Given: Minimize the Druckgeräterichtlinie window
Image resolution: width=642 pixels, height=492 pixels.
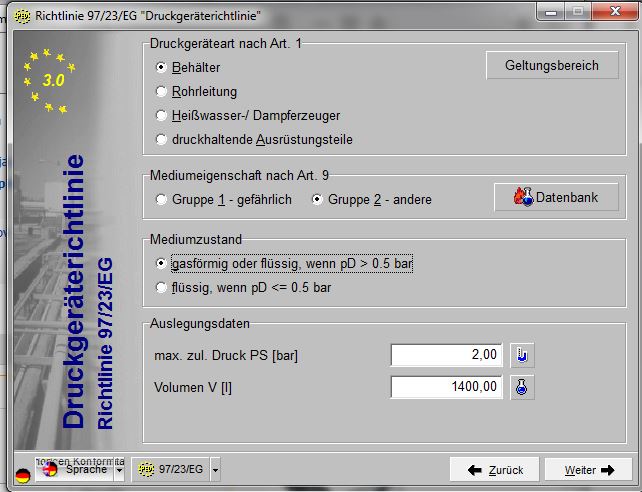Looking at the screenshot, I should [x=551, y=11].
